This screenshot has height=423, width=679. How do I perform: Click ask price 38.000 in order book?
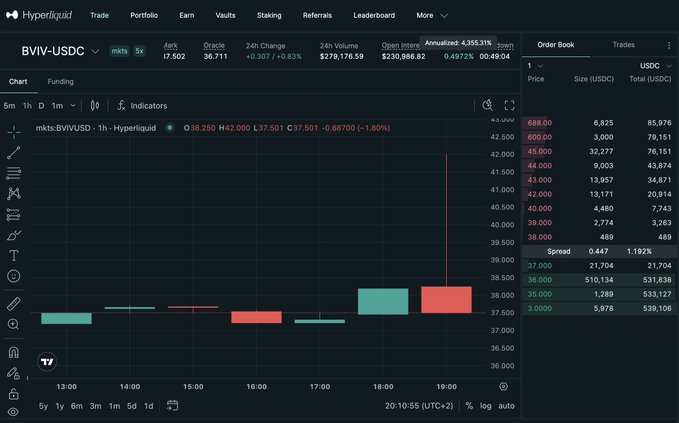pyautogui.click(x=540, y=237)
